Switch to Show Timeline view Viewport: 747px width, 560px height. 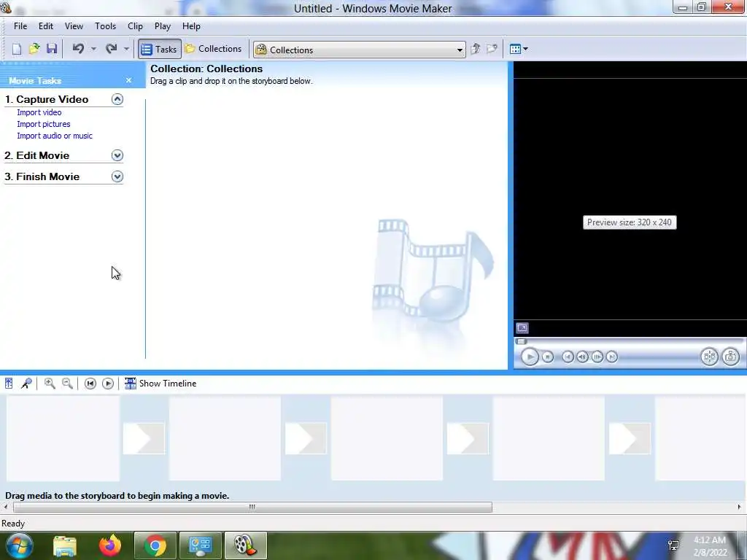point(160,384)
